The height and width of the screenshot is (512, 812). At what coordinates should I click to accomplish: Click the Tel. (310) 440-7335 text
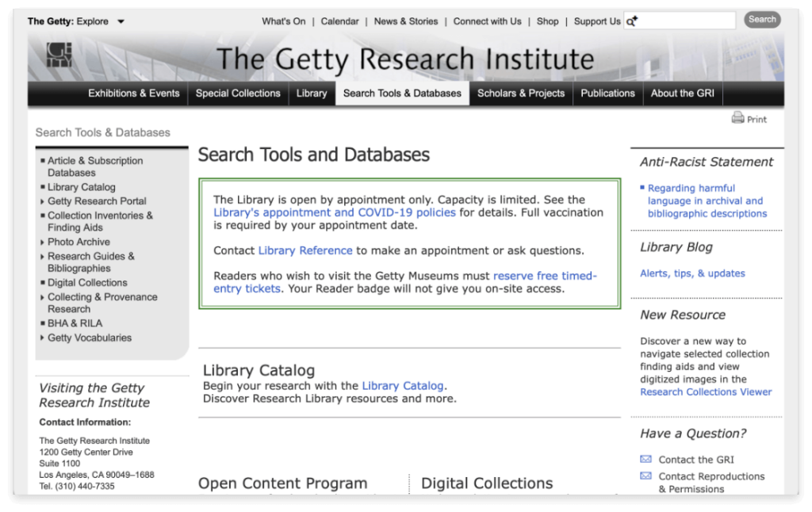[77, 486]
